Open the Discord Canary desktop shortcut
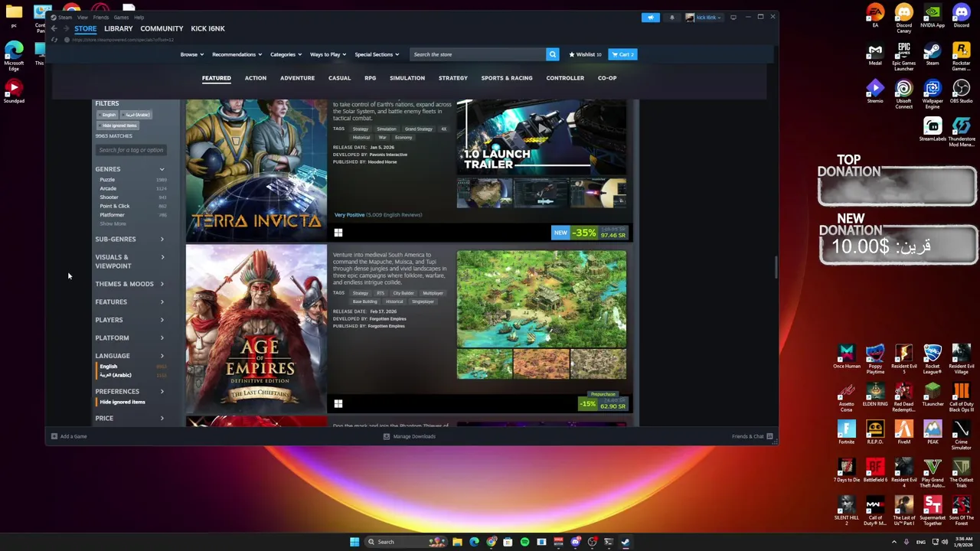 click(904, 18)
